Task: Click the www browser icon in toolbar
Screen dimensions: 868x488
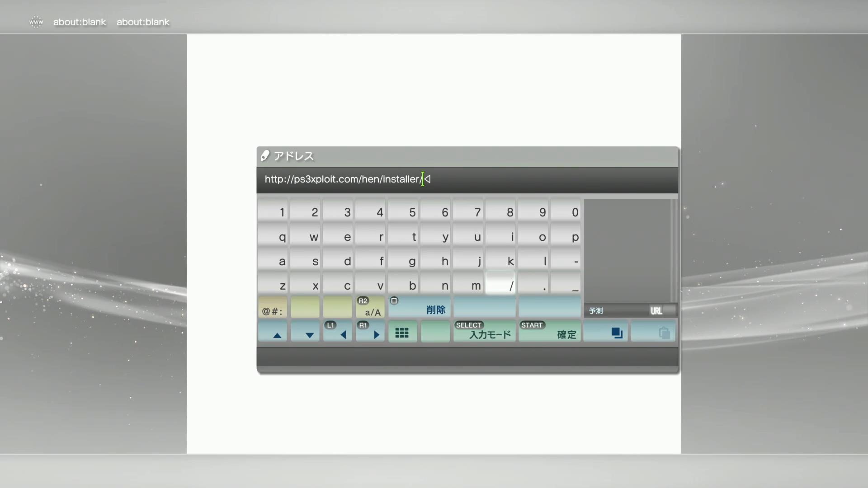Action: point(35,21)
